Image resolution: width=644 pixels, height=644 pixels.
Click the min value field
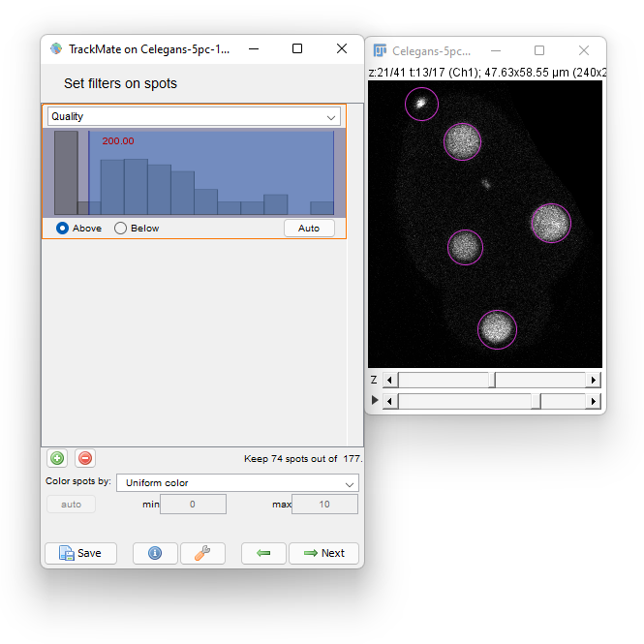pos(193,505)
